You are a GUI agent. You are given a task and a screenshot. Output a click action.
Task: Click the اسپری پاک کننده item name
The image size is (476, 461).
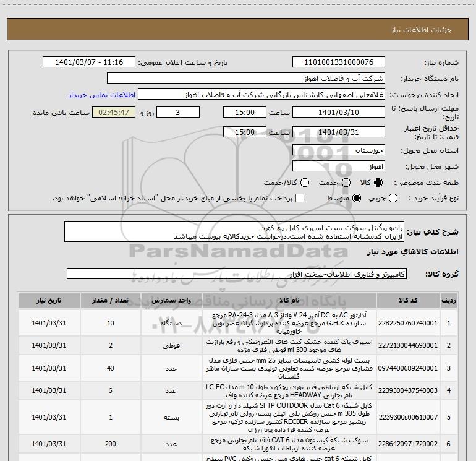point(289,345)
